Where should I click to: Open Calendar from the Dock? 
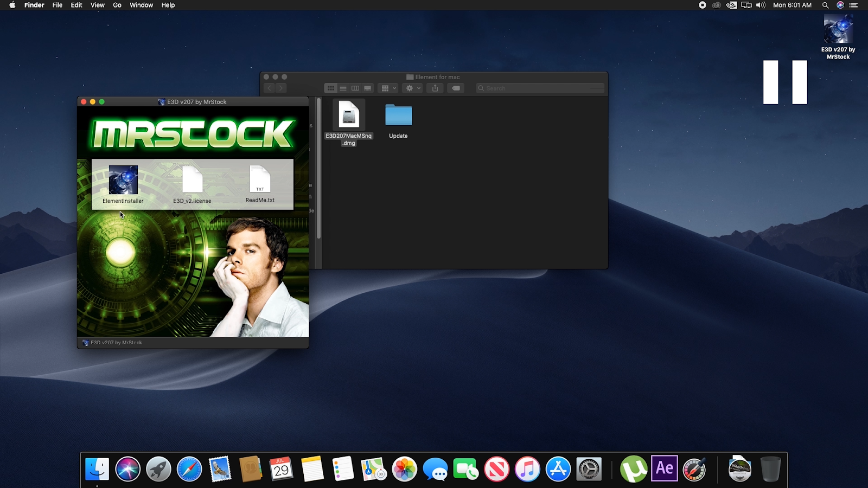(282, 469)
